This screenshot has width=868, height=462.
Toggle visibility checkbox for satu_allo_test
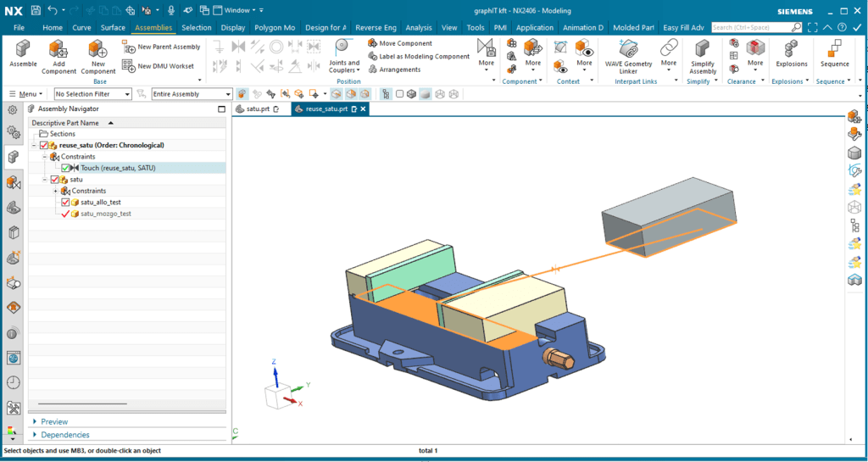click(65, 203)
